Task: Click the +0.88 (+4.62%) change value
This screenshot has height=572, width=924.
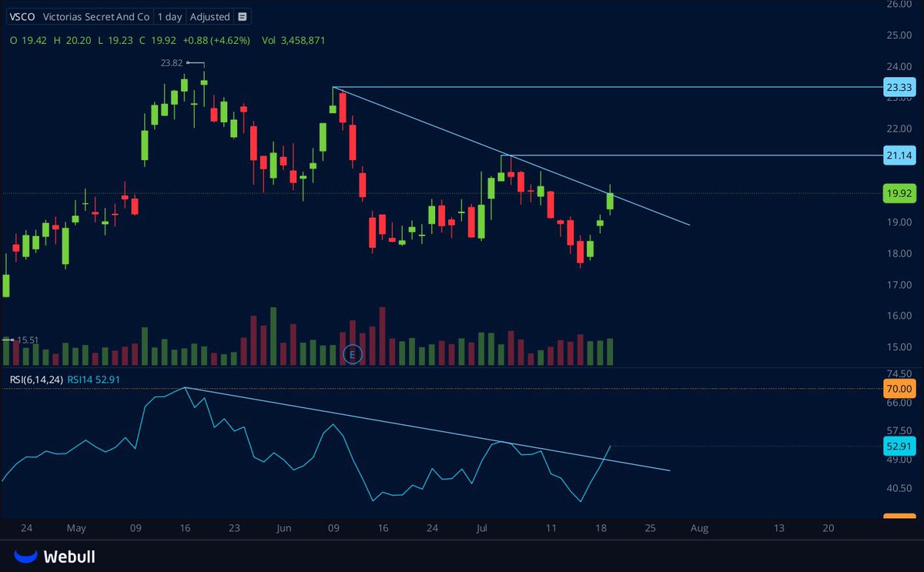Action: tap(218, 40)
